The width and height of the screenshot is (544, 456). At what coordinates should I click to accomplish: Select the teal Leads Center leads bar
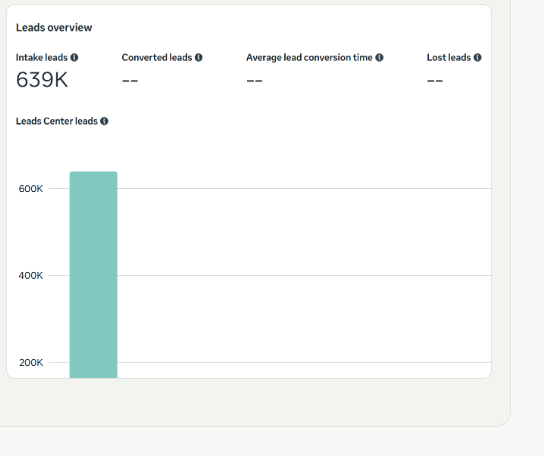pos(93,275)
